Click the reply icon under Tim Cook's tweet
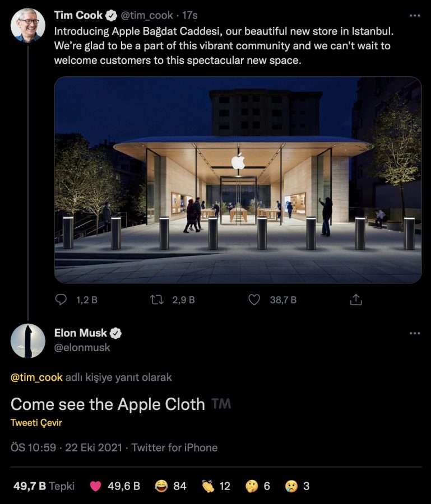The image size is (431, 504). pos(61,300)
